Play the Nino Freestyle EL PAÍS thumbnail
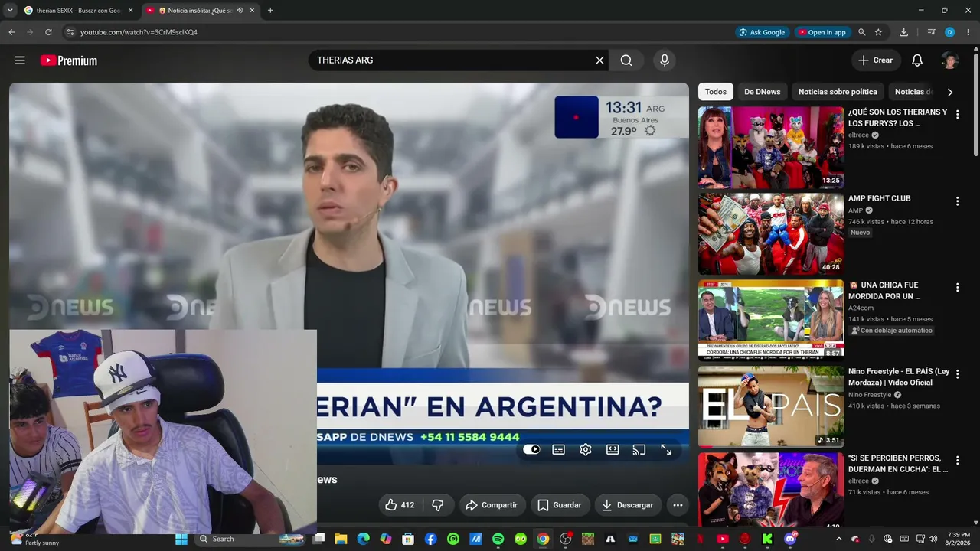This screenshot has height=551, width=980. [x=771, y=406]
